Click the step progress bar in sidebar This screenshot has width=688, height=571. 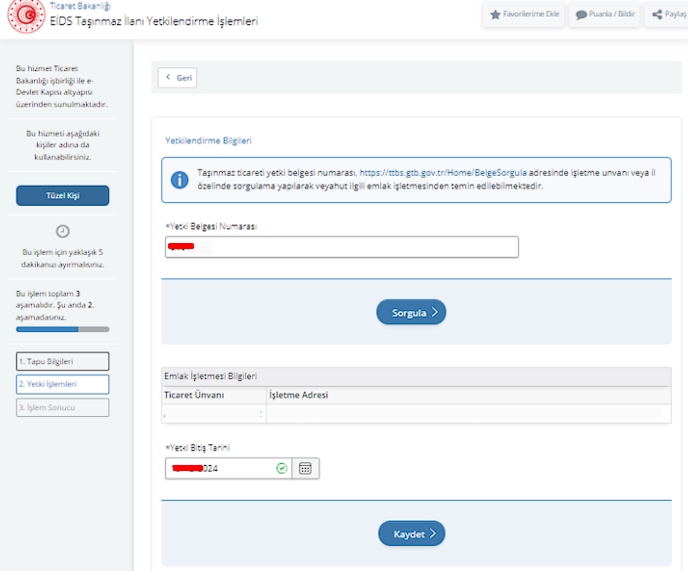[x=62, y=329]
